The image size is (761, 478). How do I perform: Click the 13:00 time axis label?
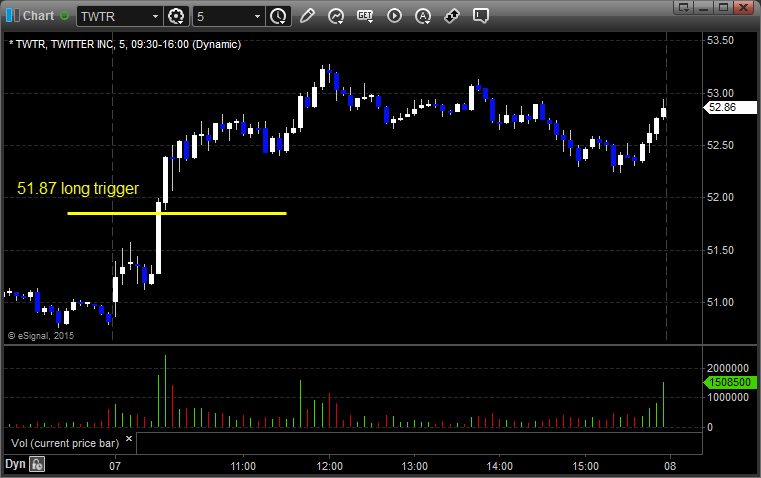(415, 466)
